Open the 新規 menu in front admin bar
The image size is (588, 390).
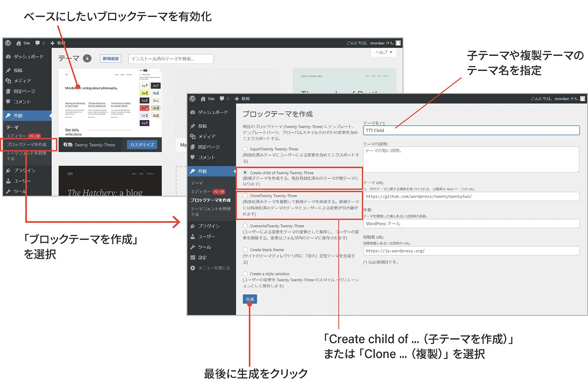(242, 99)
